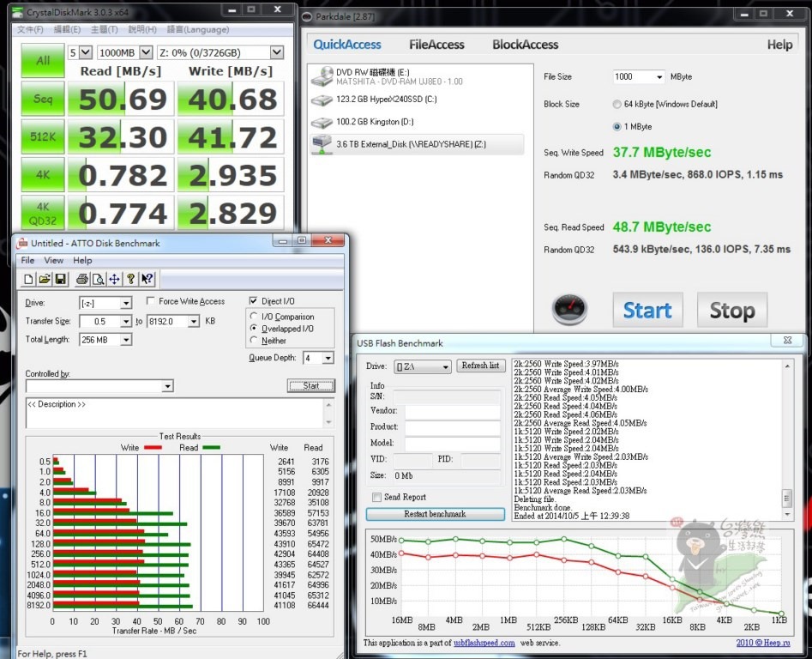
Task: Expand the Total Length dropdown
Action: tap(126, 340)
